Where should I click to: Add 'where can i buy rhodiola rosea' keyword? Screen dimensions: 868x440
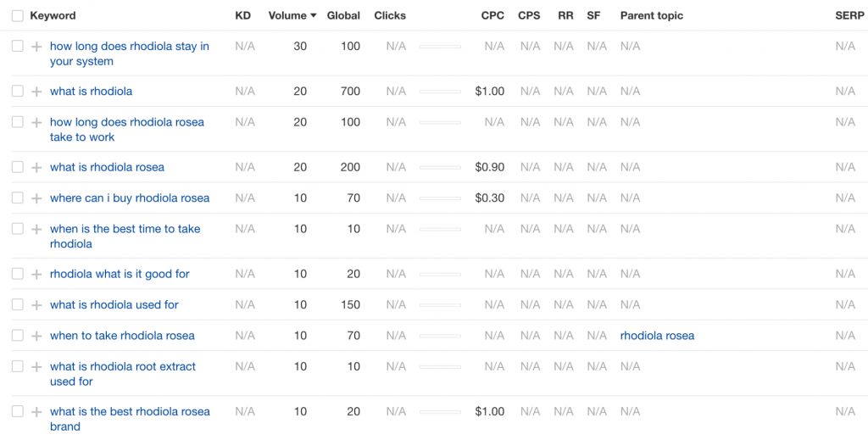pyautogui.click(x=36, y=198)
